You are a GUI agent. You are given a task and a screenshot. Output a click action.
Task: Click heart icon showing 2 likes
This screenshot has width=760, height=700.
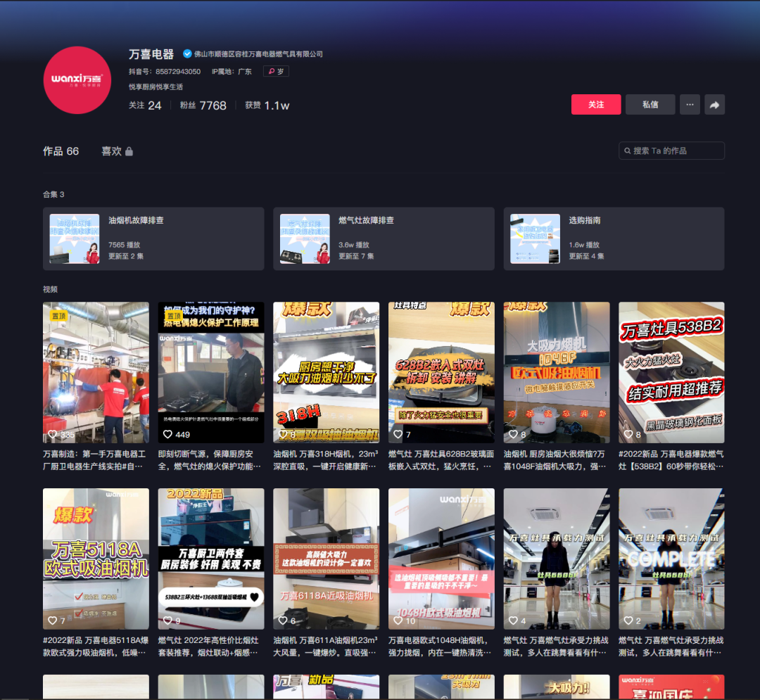coord(628,621)
